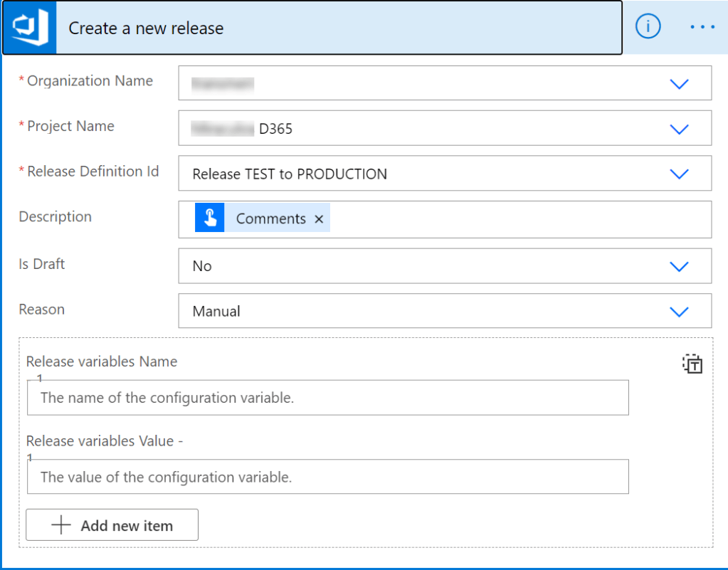Open the ellipsis more options menu
Screen dimensions: 728x570
[x=702, y=27]
